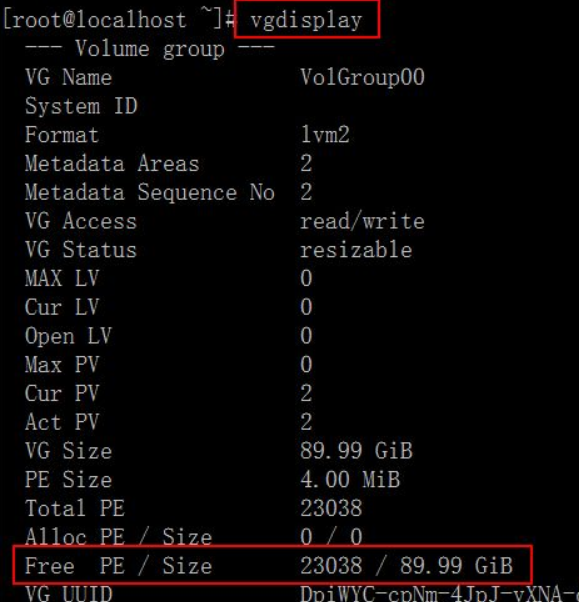This screenshot has height=602, width=579.
Task: Click the Alloc PE / Size label
Action: 118,536
